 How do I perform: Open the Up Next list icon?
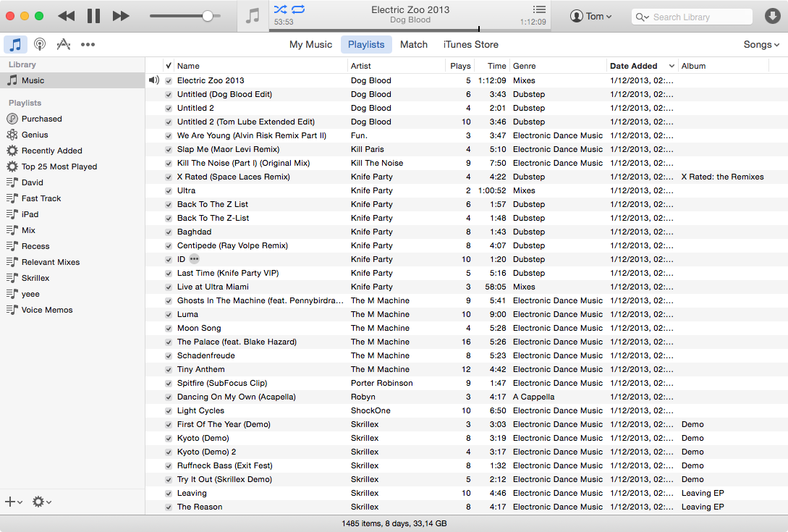tap(539, 9)
